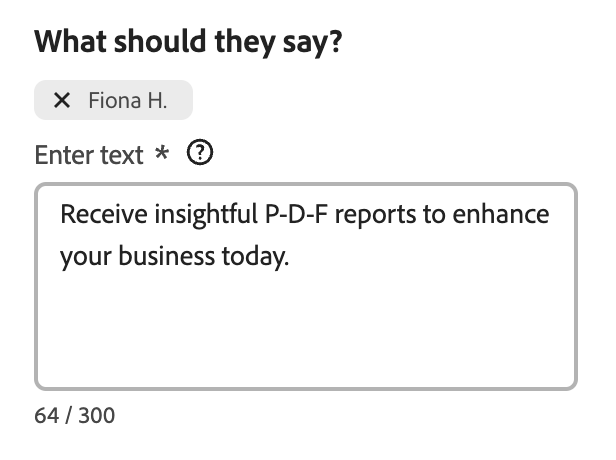This screenshot has height=460, width=616.
Task: Click the '300' limit in the counter
Action: tap(96, 415)
